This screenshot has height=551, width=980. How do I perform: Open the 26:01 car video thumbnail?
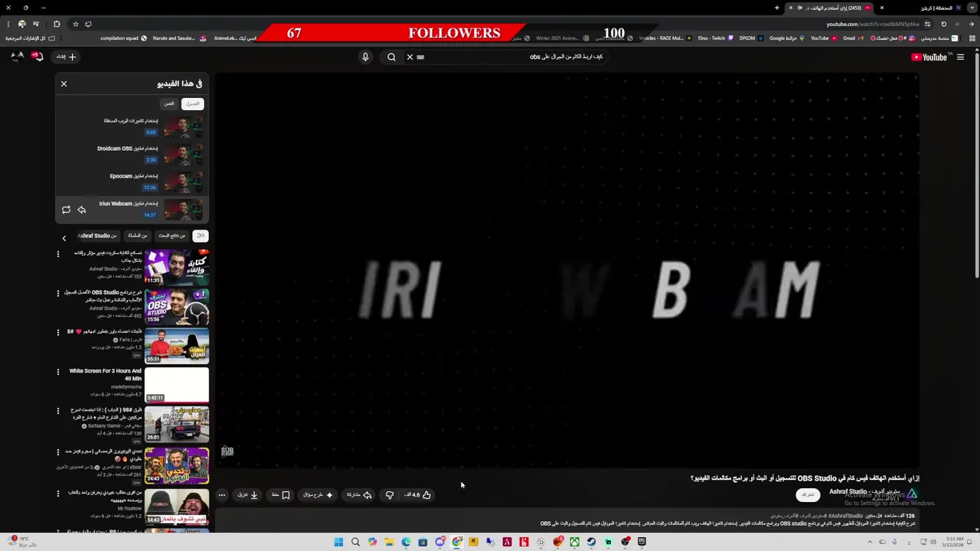(177, 425)
